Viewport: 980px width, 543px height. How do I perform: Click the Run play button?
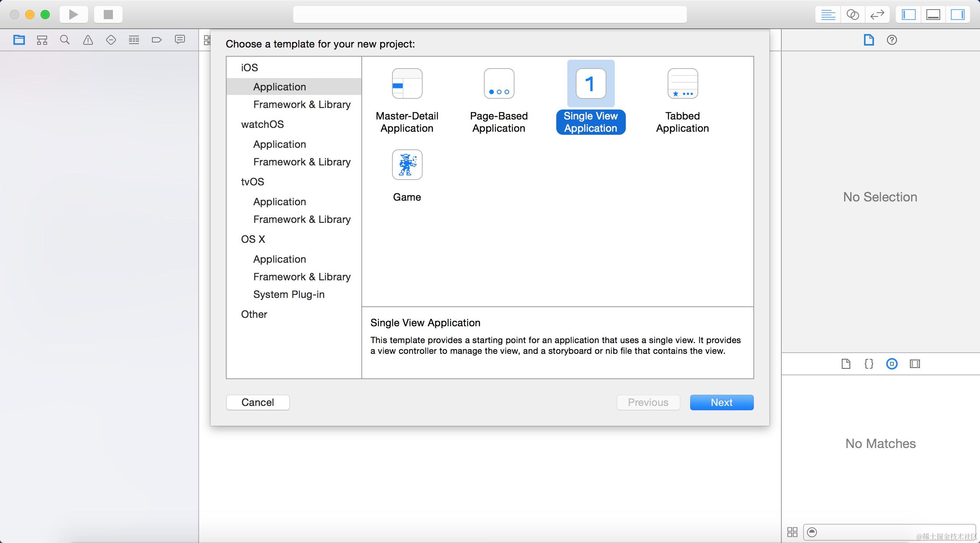73,15
